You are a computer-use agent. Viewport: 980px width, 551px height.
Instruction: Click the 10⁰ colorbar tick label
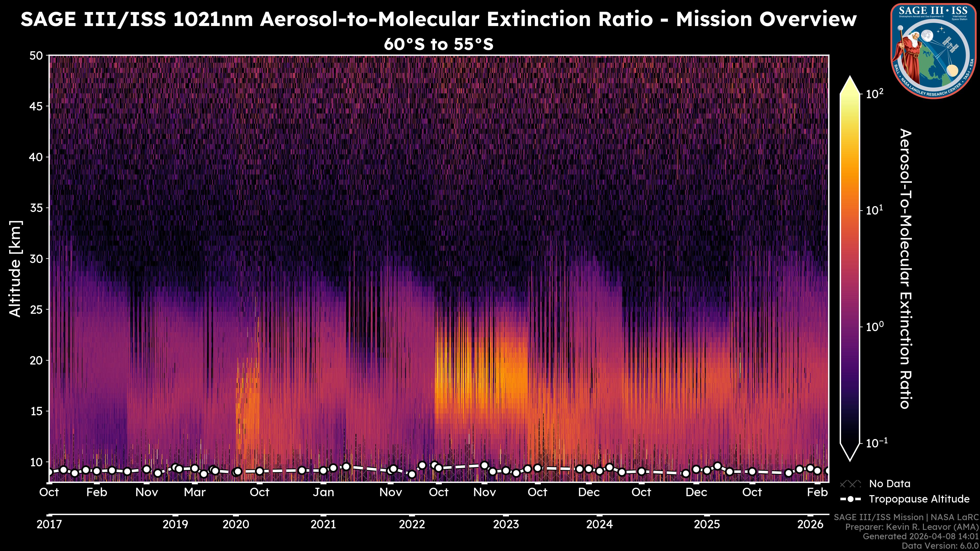coord(875,326)
